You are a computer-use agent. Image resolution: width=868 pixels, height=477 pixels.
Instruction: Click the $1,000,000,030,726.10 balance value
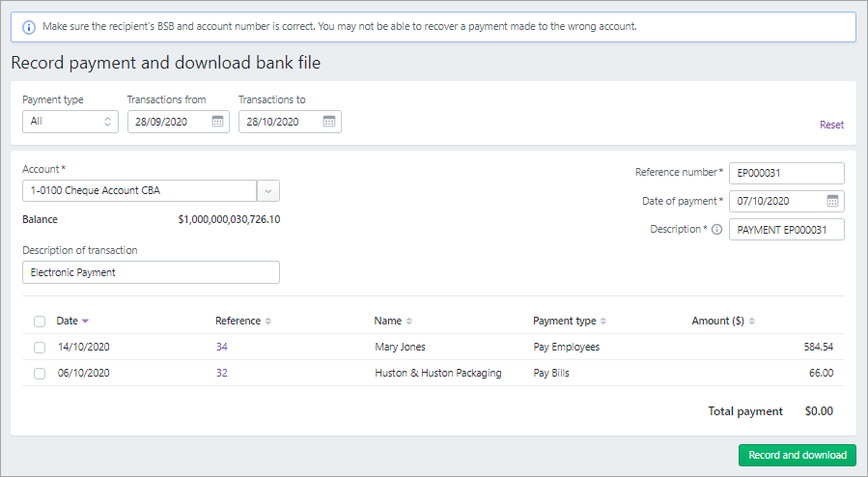[229, 220]
